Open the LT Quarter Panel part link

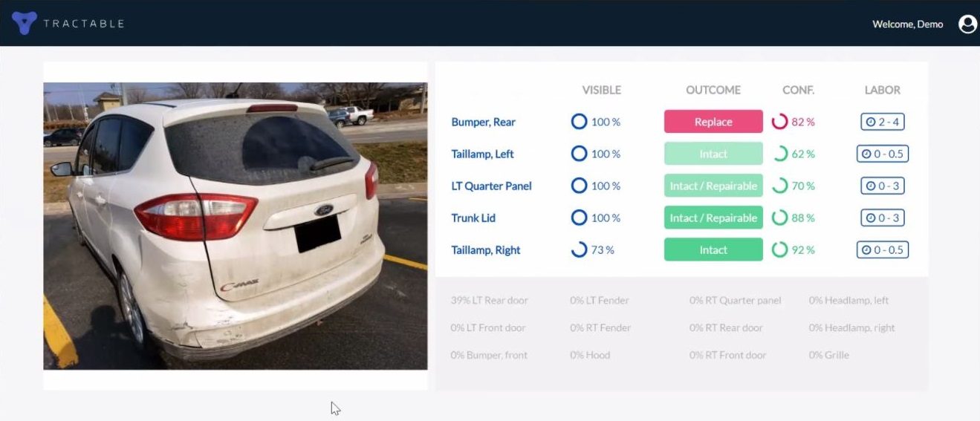491,186
